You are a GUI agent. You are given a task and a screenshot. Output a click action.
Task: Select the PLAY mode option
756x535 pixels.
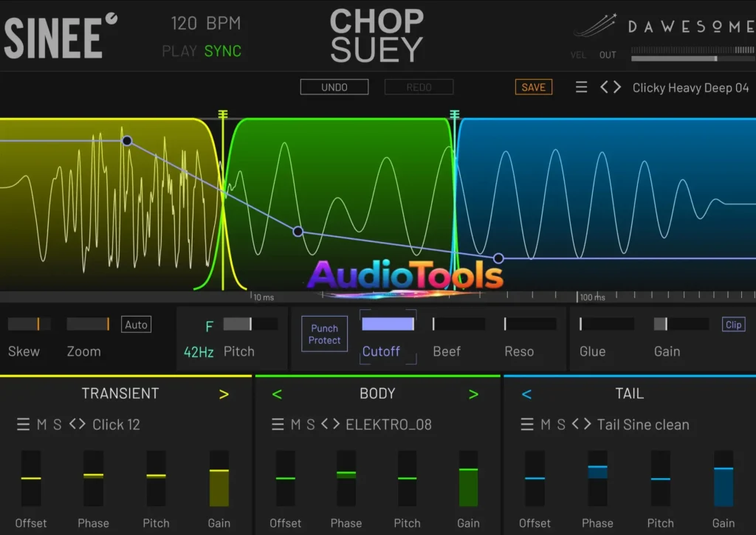pos(179,51)
